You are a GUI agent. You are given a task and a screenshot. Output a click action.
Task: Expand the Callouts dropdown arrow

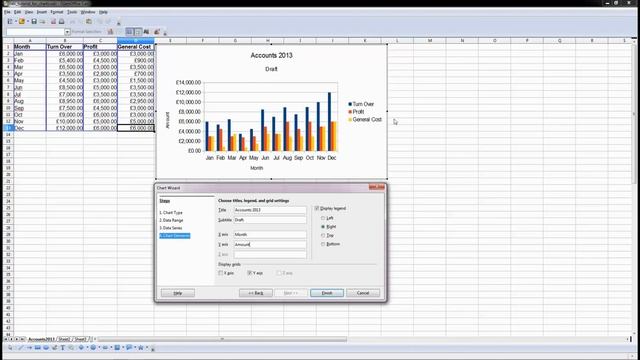click(x=135, y=348)
